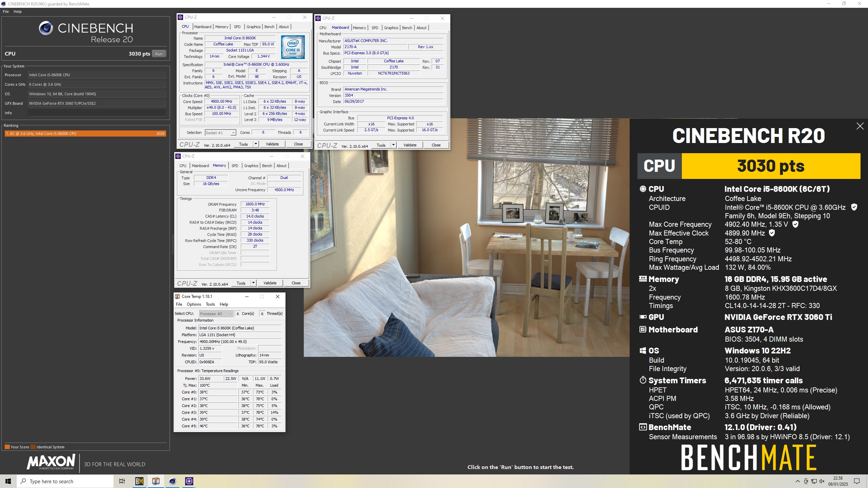Image resolution: width=868 pixels, height=488 pixels.
Task: Open SPD tab in CPU-Z CPU window
Action: click(x=237, y=27)
